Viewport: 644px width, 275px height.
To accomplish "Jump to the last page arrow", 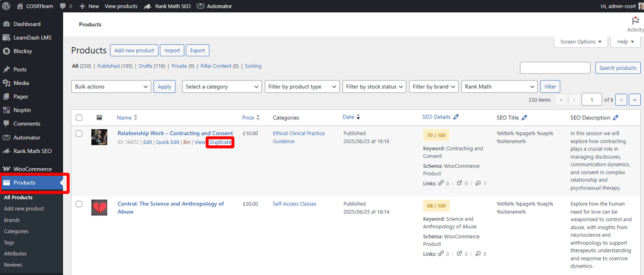I will [635, 100].
